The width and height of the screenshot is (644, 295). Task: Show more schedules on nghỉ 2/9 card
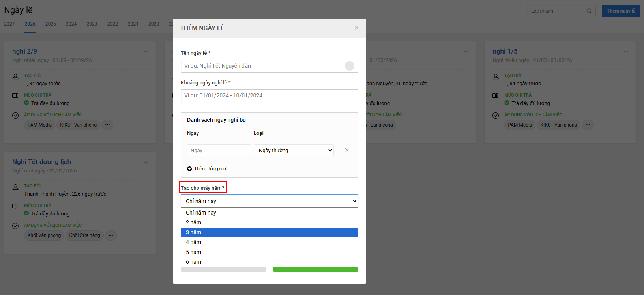(x=107, y=125)
